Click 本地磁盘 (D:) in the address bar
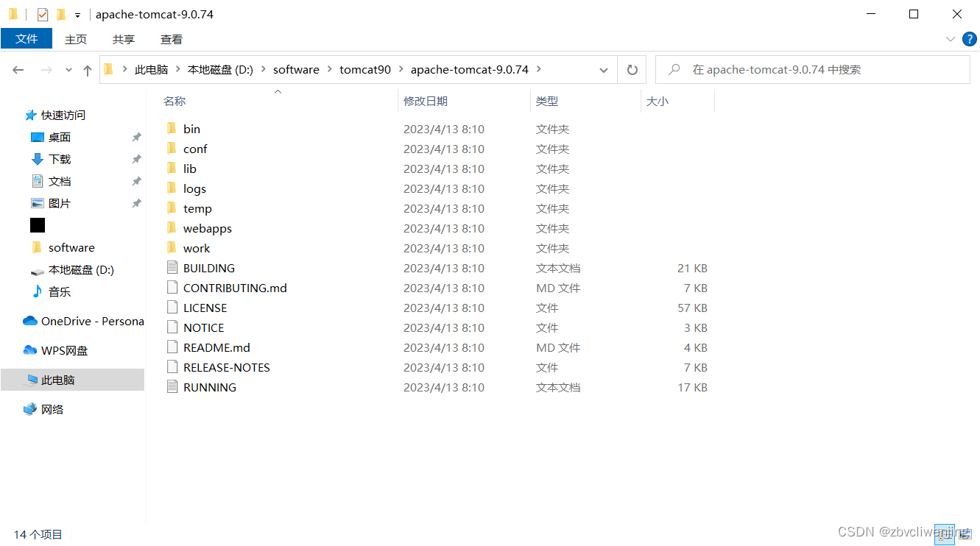Screen dimensions: 980x546 220,69
